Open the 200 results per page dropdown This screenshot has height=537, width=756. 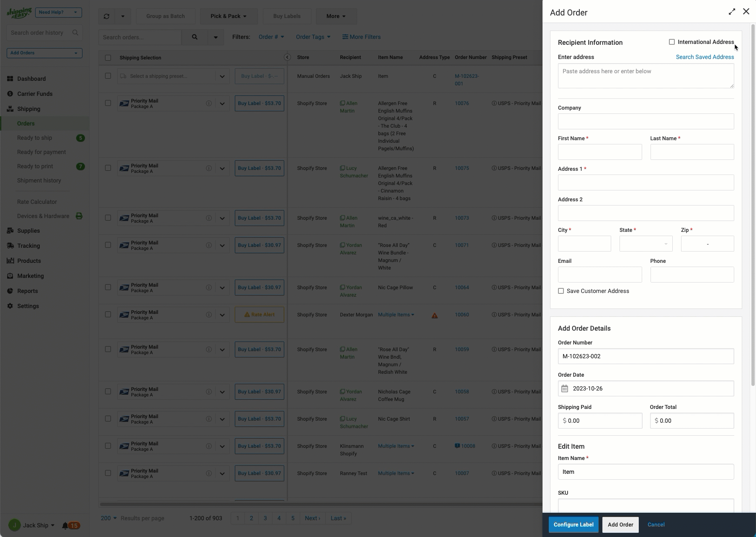109,518
